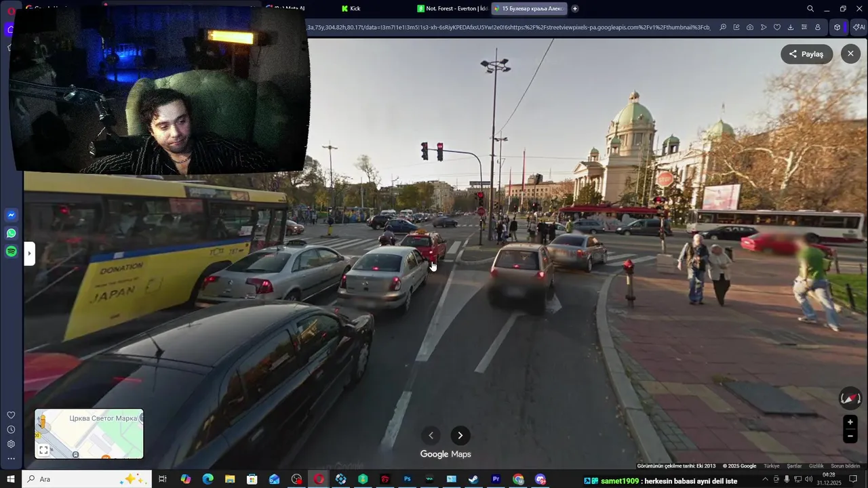Image resolution: width=868 pixels, height=488 pixels.
Task: Open the sidebar three-dots more menu
Action: (11, 459)
